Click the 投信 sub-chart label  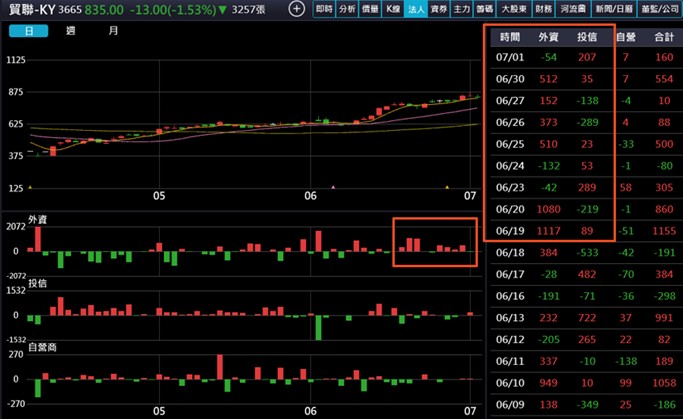tap(37, 284)
